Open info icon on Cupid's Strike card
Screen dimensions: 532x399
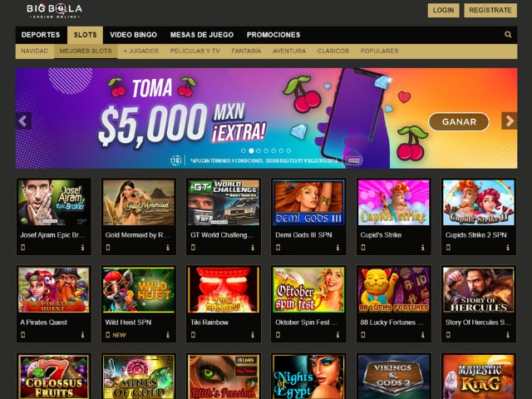423,248
